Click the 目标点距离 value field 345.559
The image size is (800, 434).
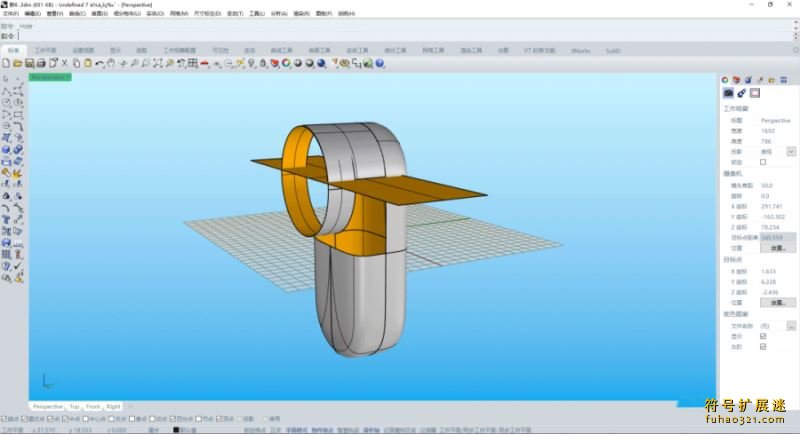click(x=778, y=238)
